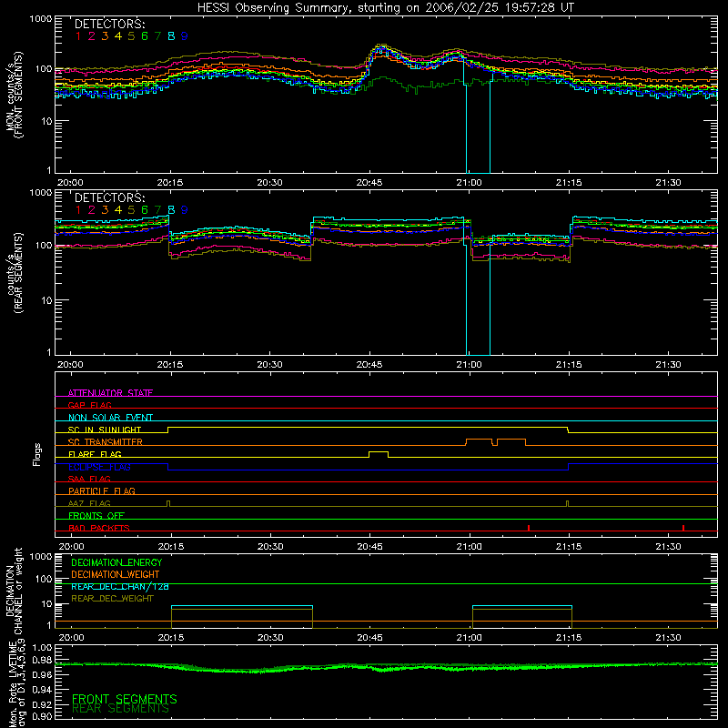Select green detector 6 in rear segments legend
This screenshot has width=728, height=728.
click(145, 210)
